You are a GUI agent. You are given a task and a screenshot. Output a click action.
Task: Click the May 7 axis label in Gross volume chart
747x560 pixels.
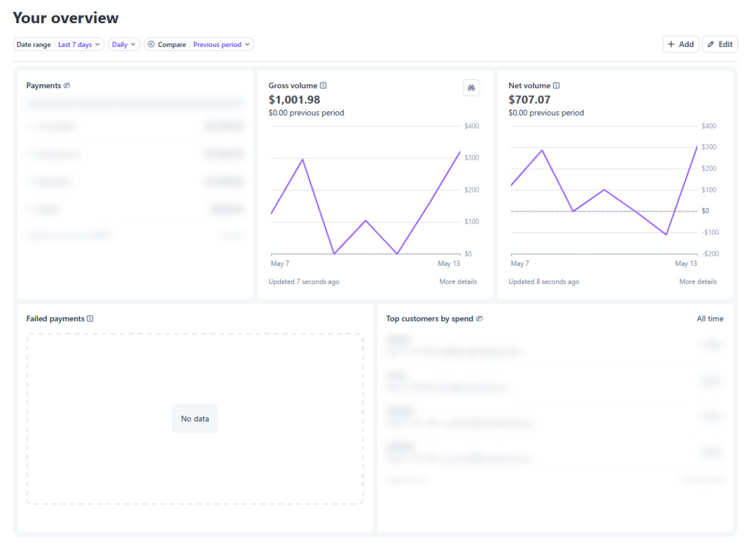point(280,264)
